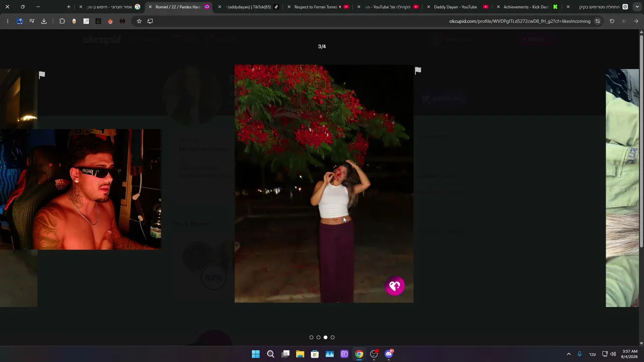
Task: Switch to the TikTok (65) tab
Action: tap(249, 7)
